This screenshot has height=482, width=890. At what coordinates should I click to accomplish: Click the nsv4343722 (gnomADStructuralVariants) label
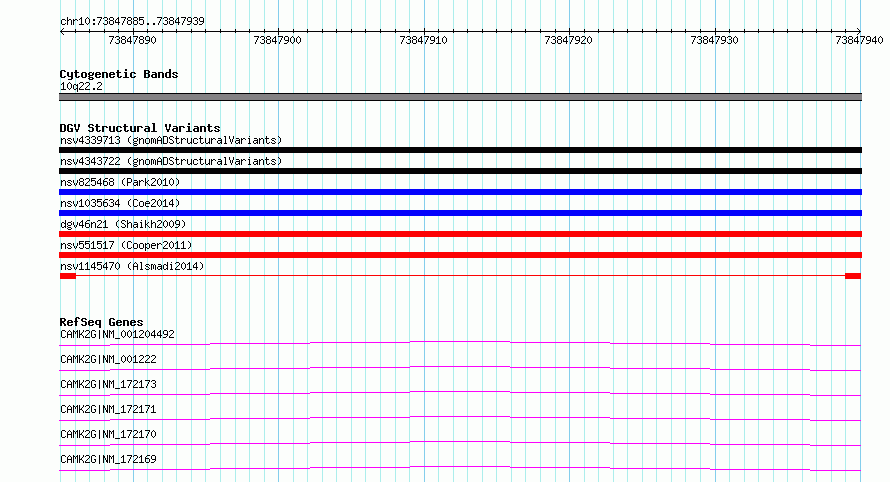[171, 161]
